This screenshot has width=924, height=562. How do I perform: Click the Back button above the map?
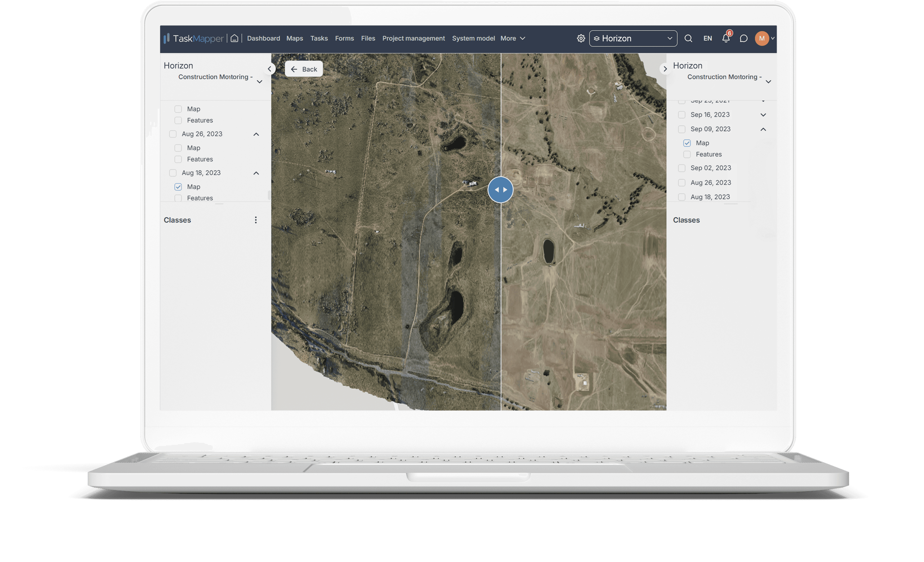304,69
